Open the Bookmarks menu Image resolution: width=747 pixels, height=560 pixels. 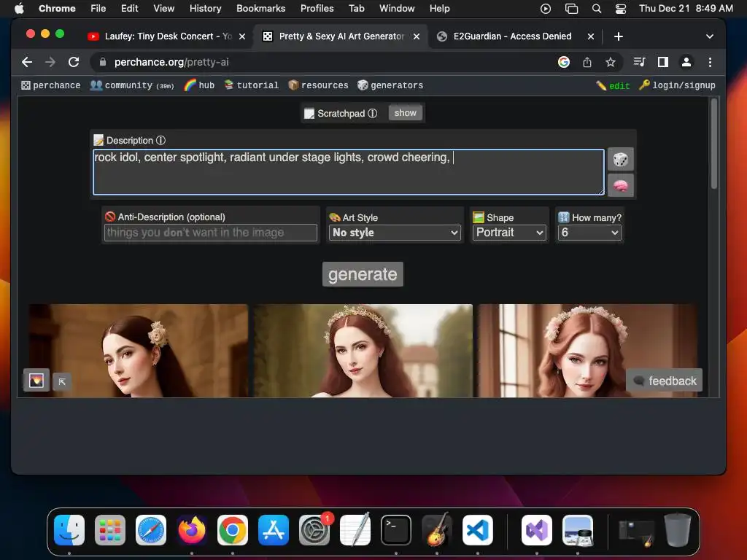click(x=260, y=9)
